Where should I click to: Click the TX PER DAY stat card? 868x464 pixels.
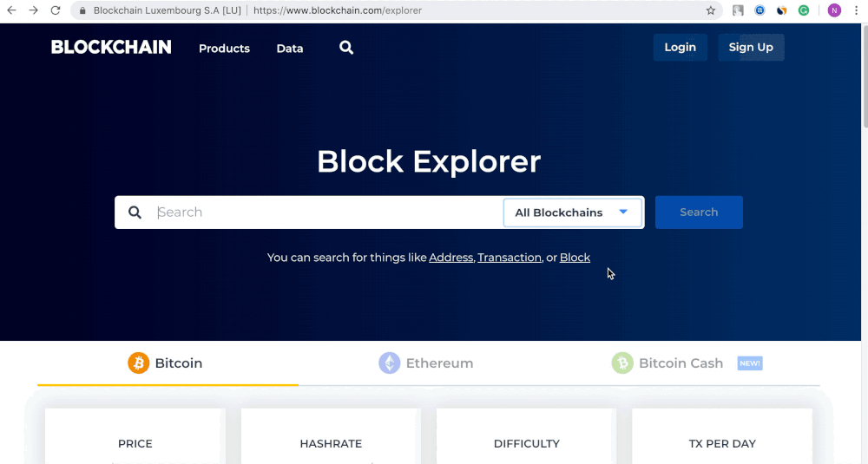(722, 436)
